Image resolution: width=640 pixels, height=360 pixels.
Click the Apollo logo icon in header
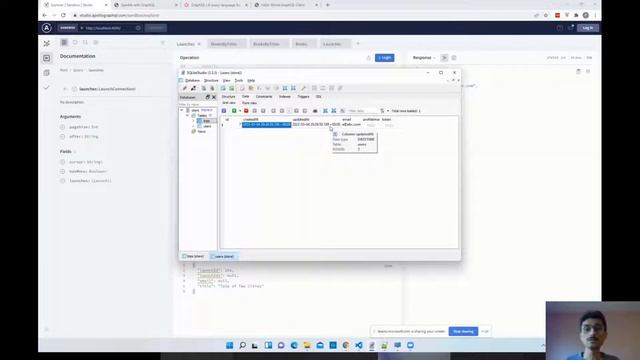(47, 28)
